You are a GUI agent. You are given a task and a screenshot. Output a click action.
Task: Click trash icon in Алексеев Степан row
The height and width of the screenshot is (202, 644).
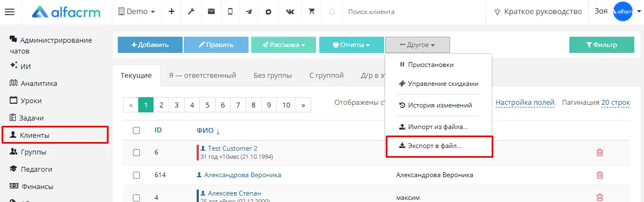coord(600,197)
